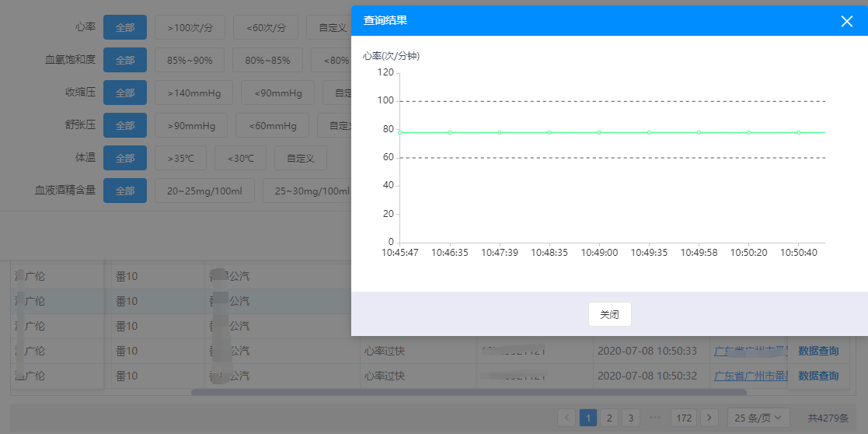Select the 25~30mg/100ml alcohol filter
Image resolution: width=868 pixels, height=434 pixels.
click(x=307, y=191)
